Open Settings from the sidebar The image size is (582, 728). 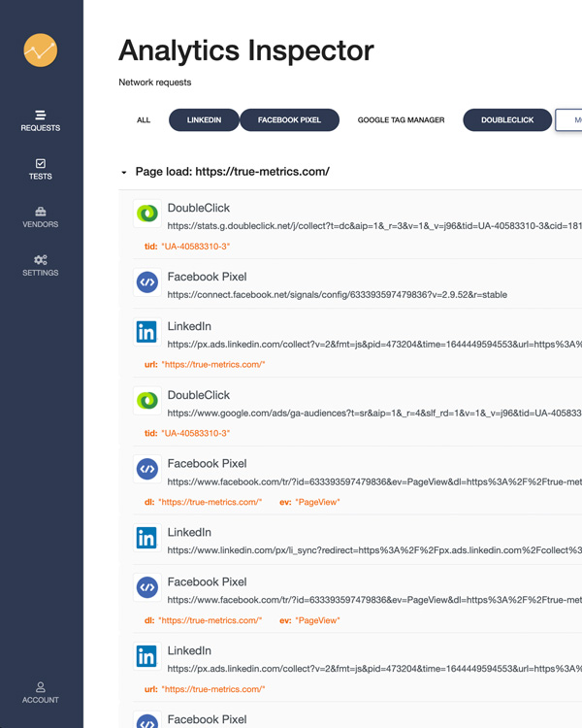[x=41, y=266]
